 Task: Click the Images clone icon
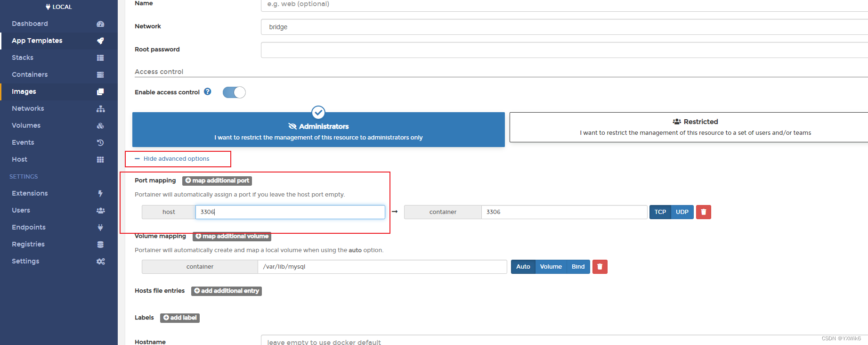[x=100, y=92]
